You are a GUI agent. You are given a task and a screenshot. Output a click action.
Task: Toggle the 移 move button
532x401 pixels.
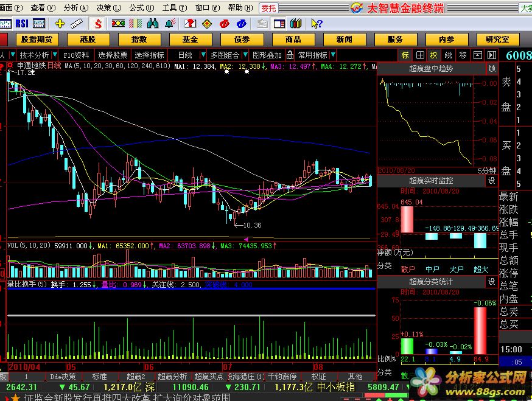(463, 55)
